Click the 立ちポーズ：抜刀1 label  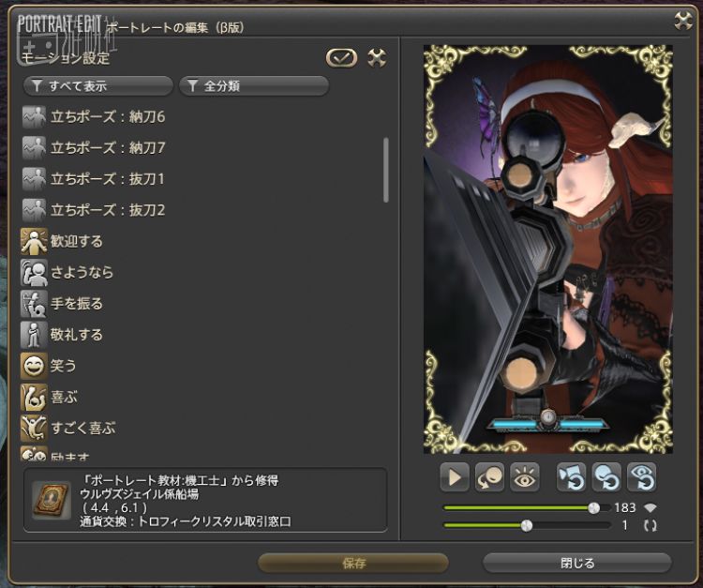pos(108,179)
